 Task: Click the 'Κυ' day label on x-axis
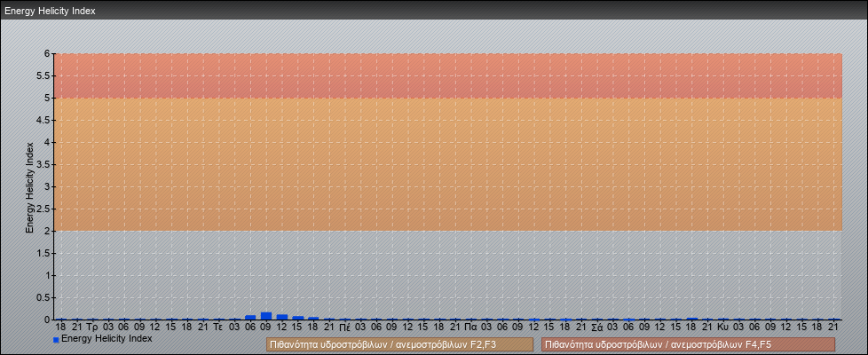(x=723, y=327)
